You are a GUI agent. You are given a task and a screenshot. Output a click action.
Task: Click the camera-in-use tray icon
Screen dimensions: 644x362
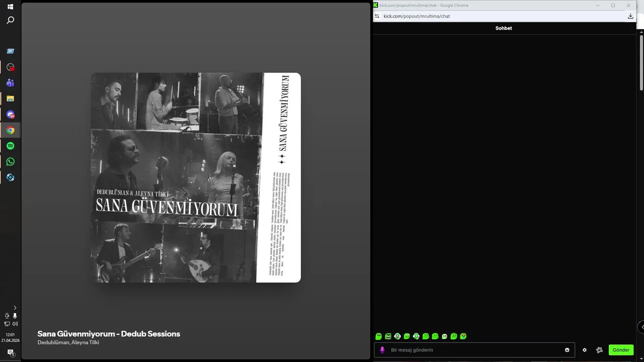point(7,316)
